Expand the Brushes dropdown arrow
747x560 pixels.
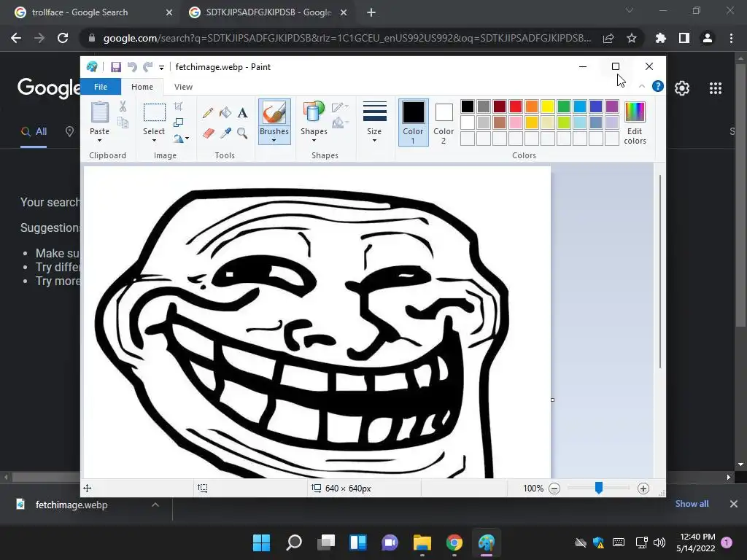[x=274, y=141]
